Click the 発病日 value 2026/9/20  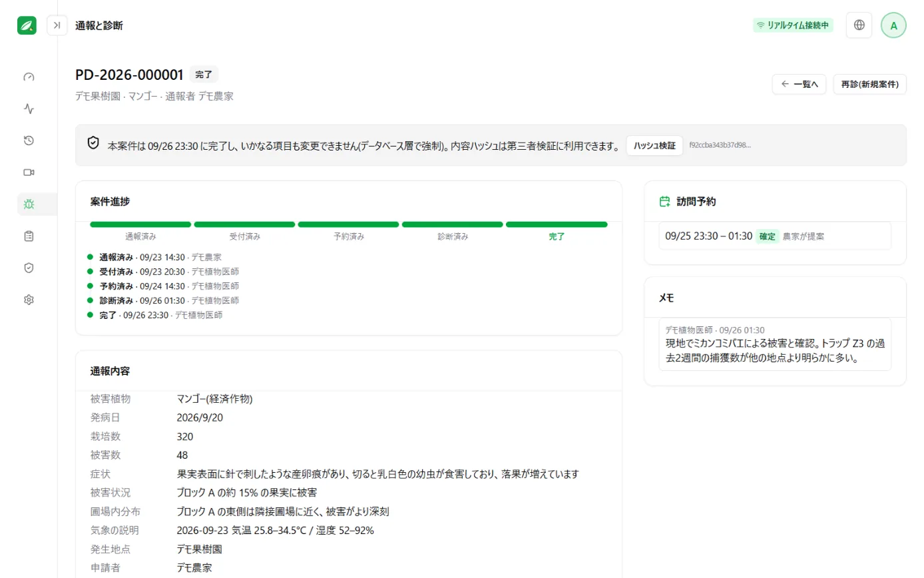coord(198,418)
